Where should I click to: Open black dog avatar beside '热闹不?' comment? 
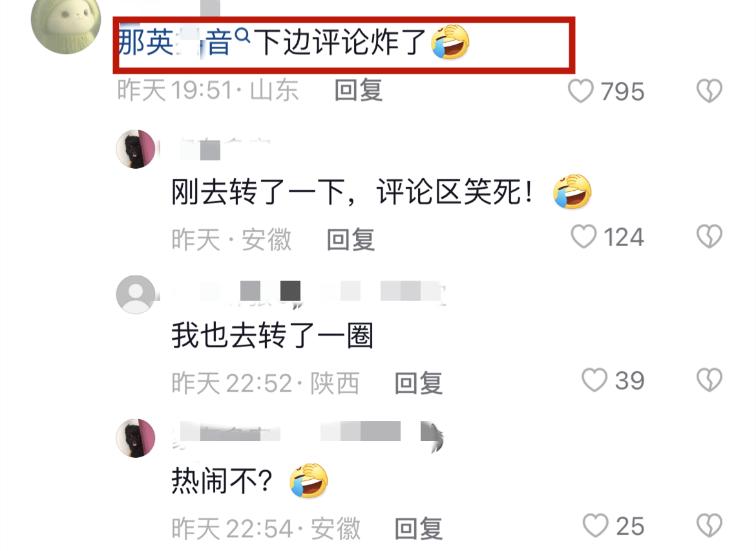coord(136,438)
